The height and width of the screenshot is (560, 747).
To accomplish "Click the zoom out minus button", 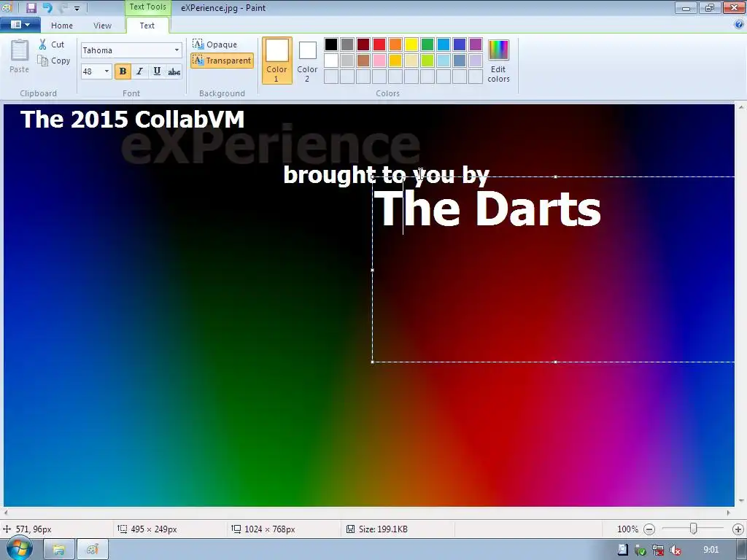I will tap(649, 529).
